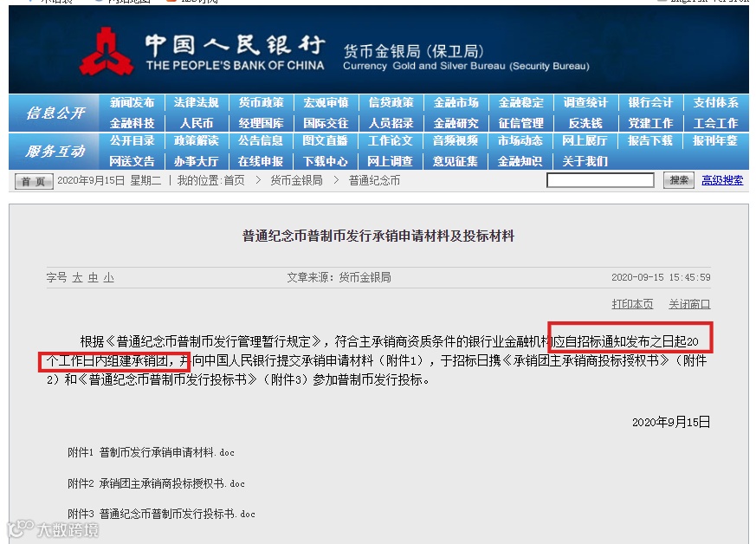Click the 首页 home button
This screenshot has height=544, width=756.
pos(34,181)
